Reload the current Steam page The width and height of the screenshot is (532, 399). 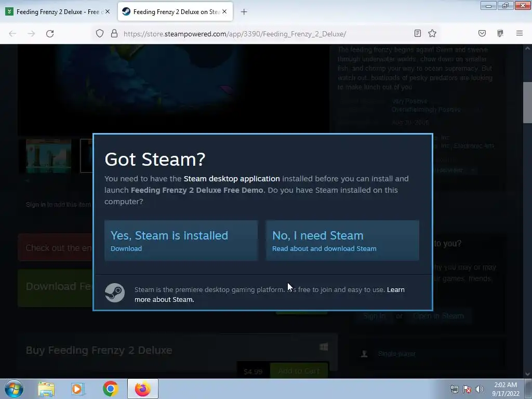click(50, 34)
